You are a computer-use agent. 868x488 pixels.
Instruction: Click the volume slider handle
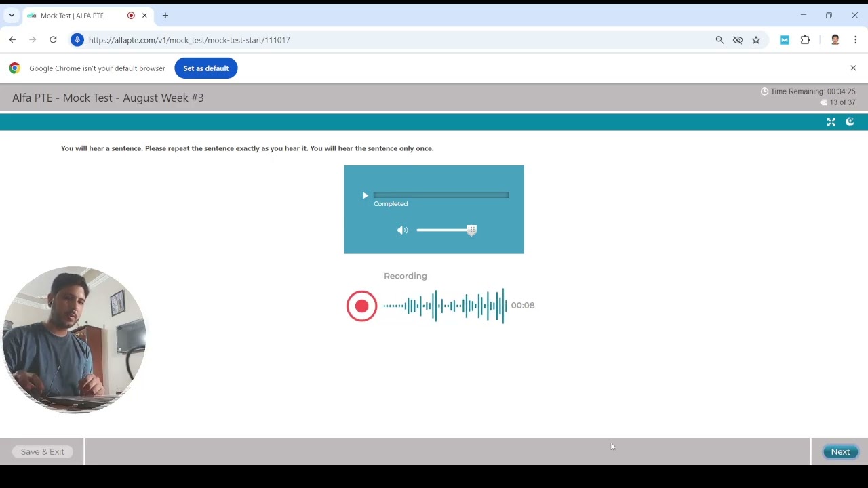[x=471, y=230]
